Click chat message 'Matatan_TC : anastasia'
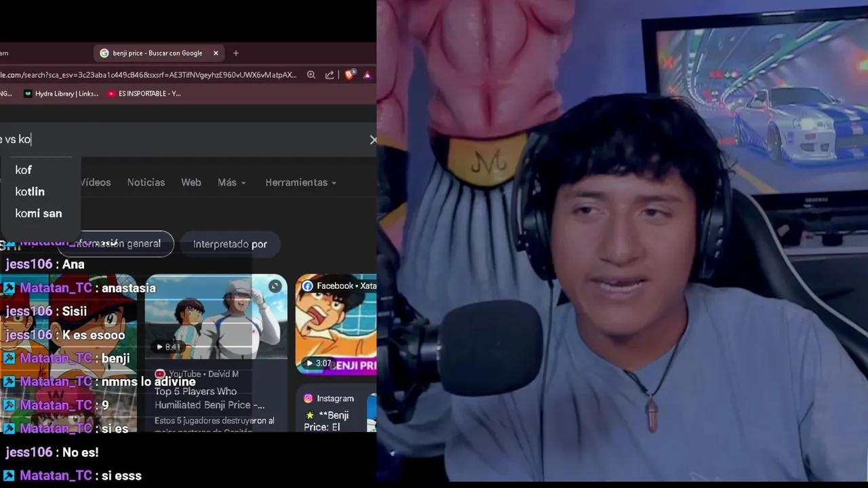Screen dimensions: 868x488 pos(80,288)
